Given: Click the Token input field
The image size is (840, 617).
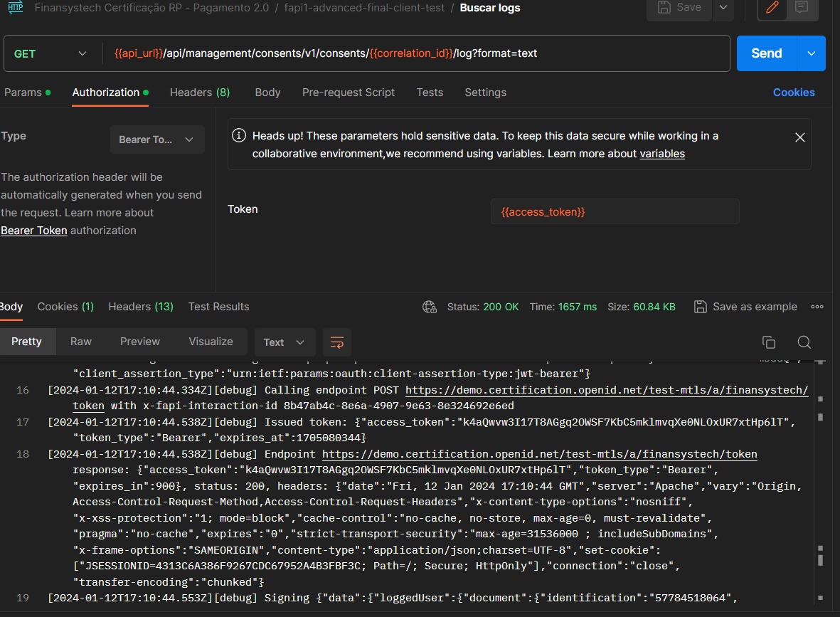Looking at the screenshot, I should click(615, 212).
